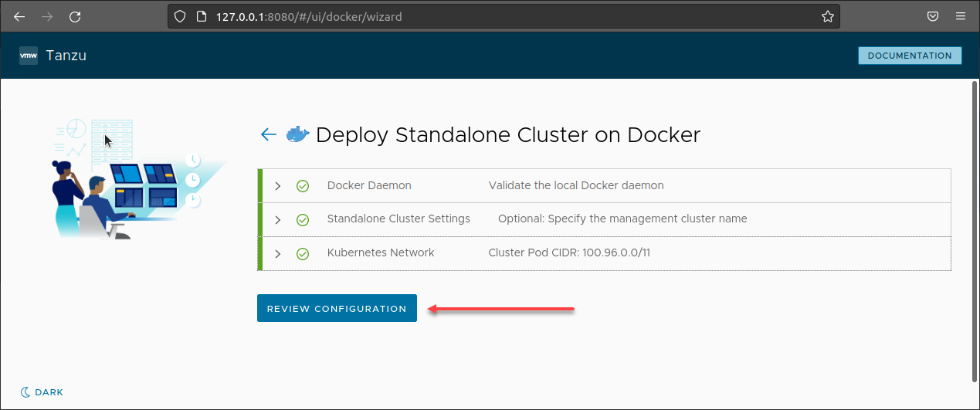Click the Tanzu header title

pyautogui.click(x=66, y=56)
